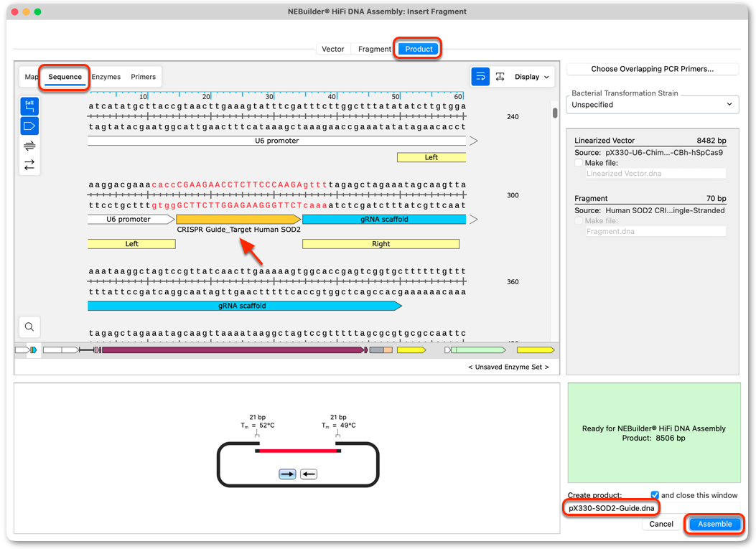Click the show translations strands icon
Viewport: 756px width, 549px height.
pyautogui.click(x=29, y=146)
